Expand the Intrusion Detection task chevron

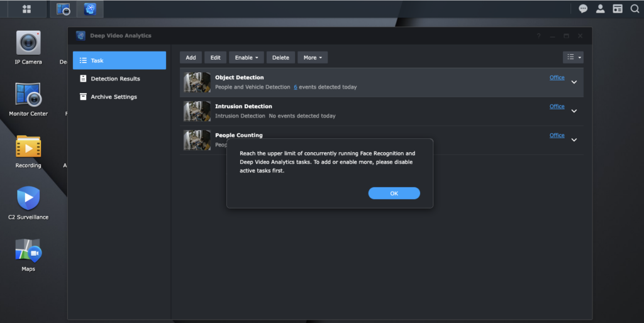pos(574,111)
